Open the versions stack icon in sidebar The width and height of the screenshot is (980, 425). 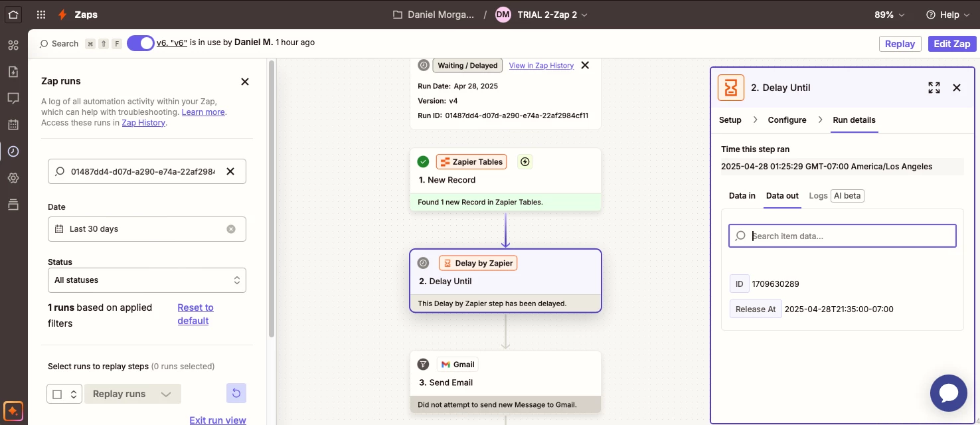[13, 205]
